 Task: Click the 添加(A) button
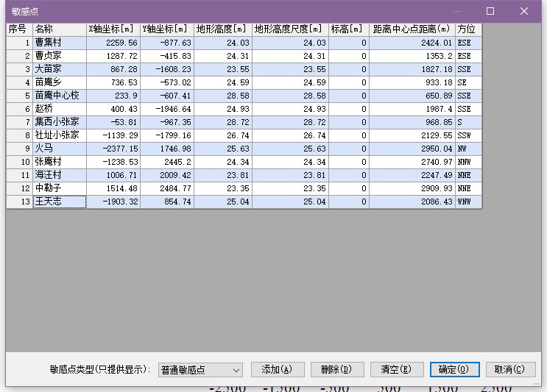coord(278,369)
